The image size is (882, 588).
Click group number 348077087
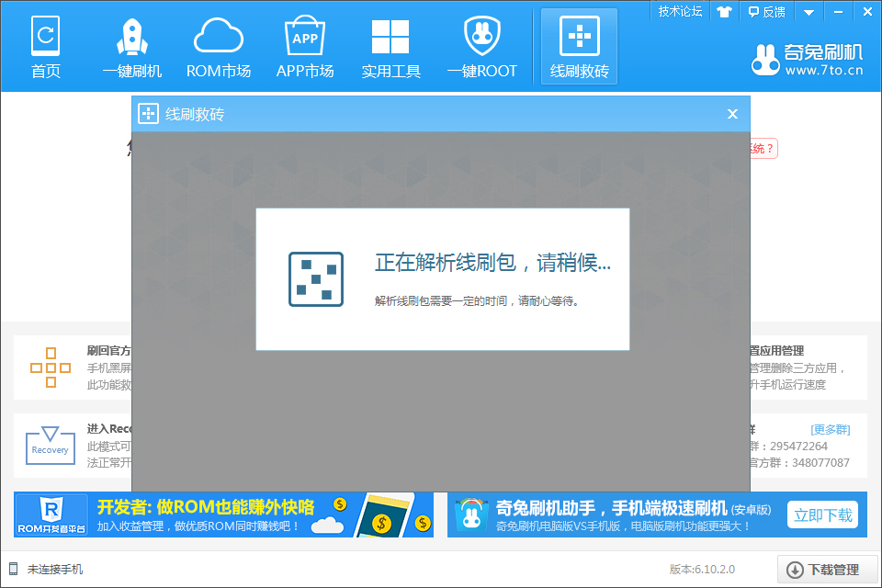coord(820,463)
